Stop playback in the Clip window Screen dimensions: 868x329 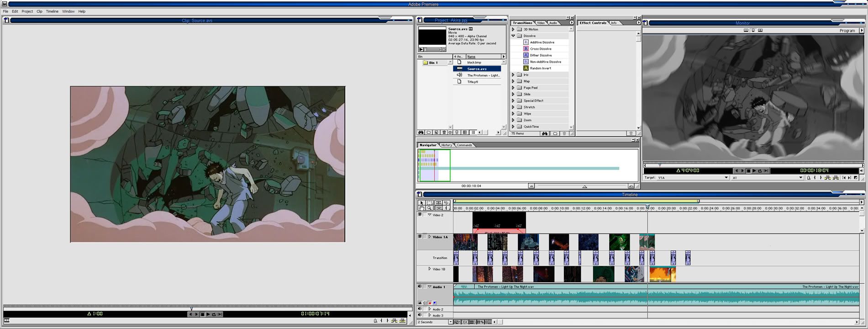(202, 314)
